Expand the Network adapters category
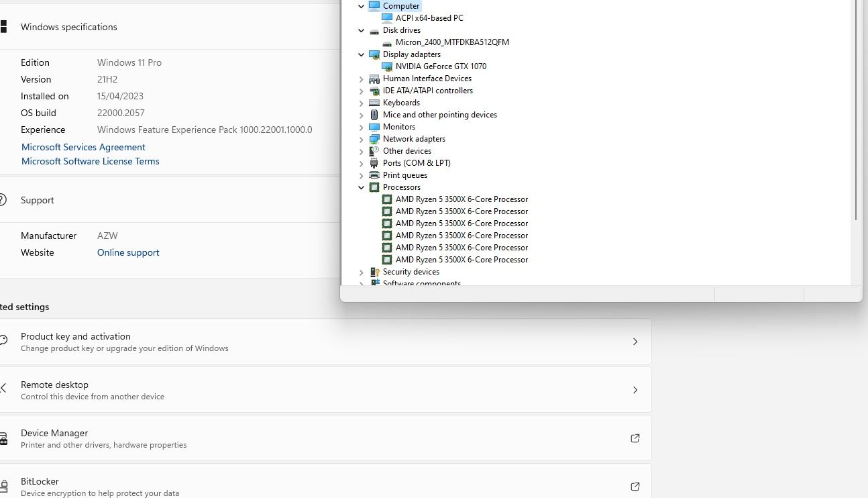This screenshot has height=498, width=868. click(x=361, y=139)
